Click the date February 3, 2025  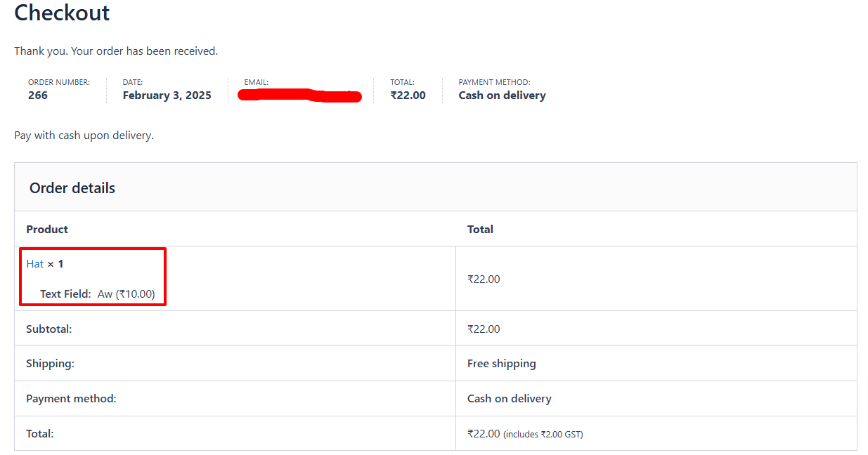[x=167, y=95]
